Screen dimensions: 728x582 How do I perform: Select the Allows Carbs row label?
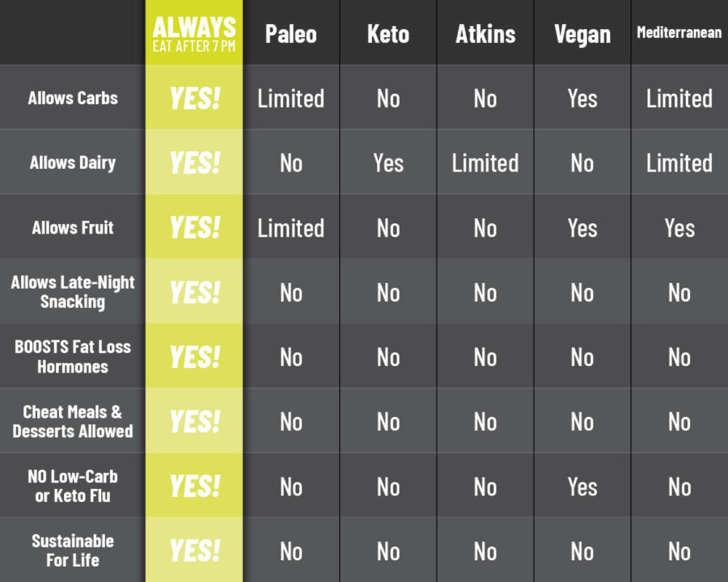tap(73, 99)
